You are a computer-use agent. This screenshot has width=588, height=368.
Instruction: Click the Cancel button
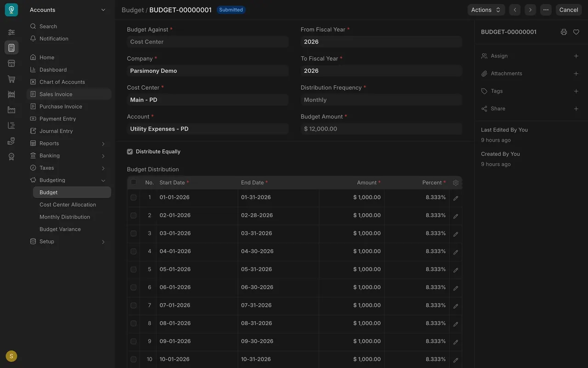[569, 10]
